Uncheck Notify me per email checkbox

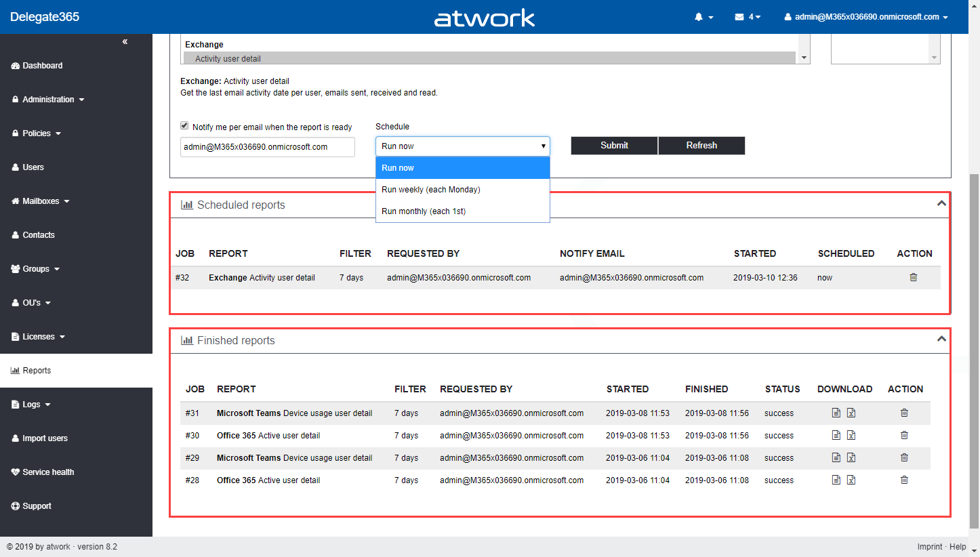[x=184, y=126]
